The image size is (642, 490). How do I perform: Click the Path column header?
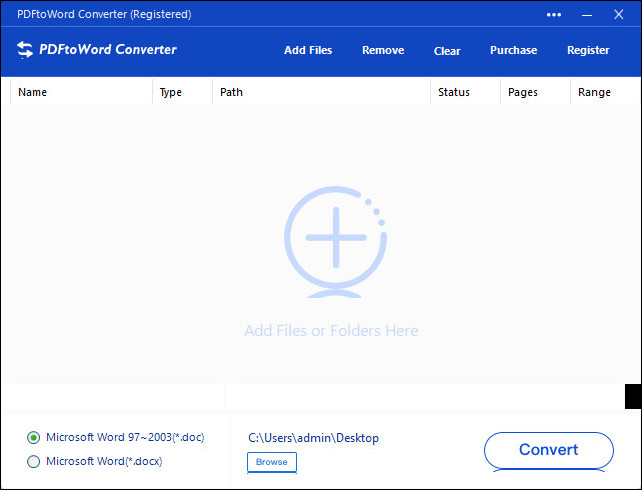321,92
